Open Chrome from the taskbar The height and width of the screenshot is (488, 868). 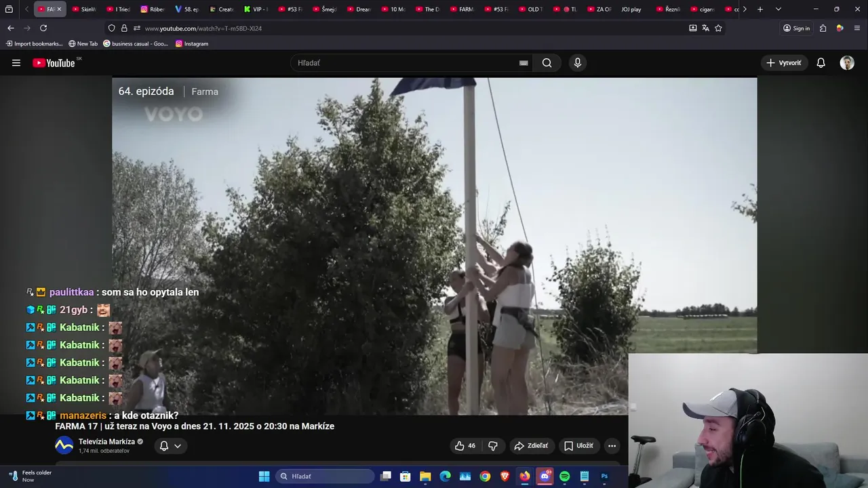[x=485, y=476]
